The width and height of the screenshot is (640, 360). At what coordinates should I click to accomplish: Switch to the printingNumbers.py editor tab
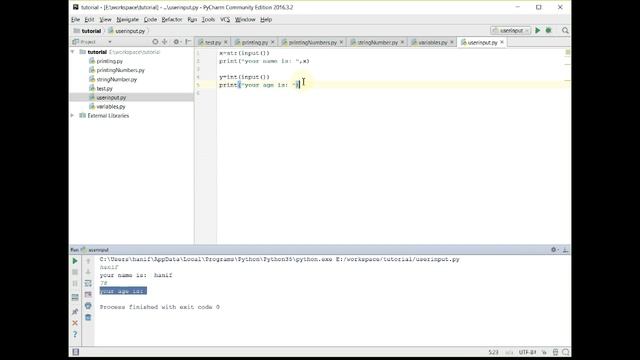(x=313, y=42)
